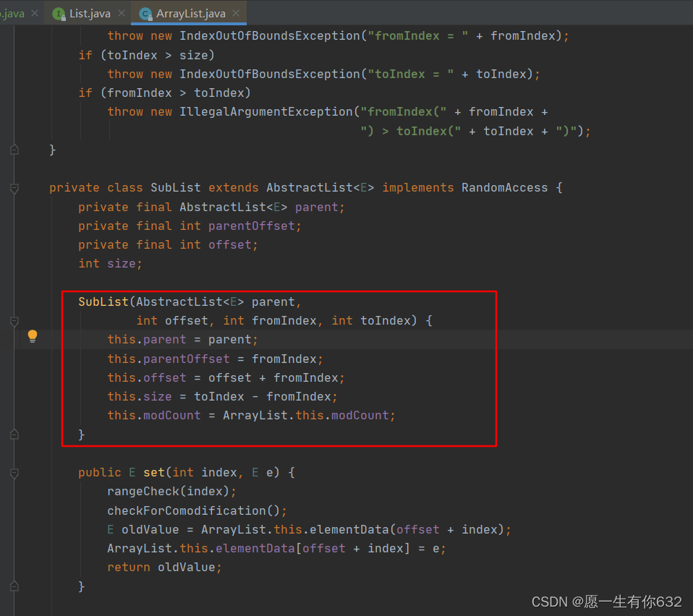Click the editor's right scrollbar

(689, 289)
